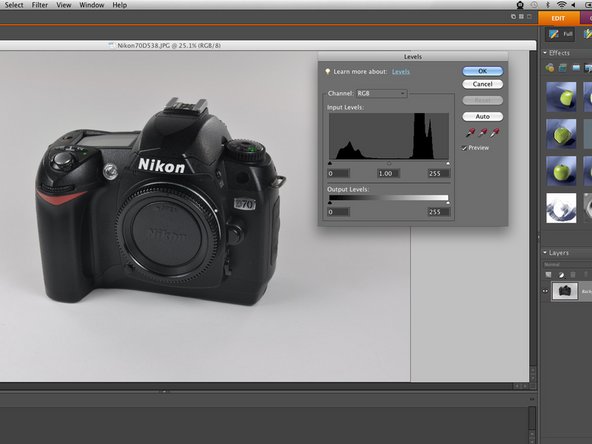Collapse the Effects panel
Image resolution: width=592 pixels, height=444 pixels.
(545, 53)
